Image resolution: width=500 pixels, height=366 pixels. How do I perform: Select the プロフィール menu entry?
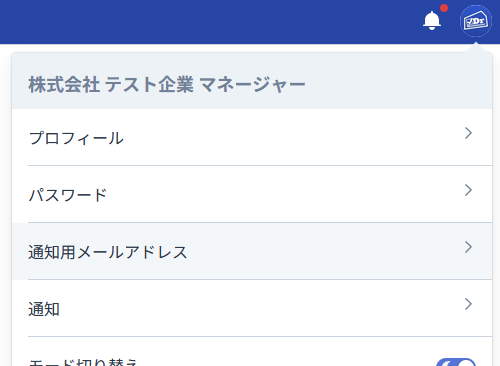76,138
